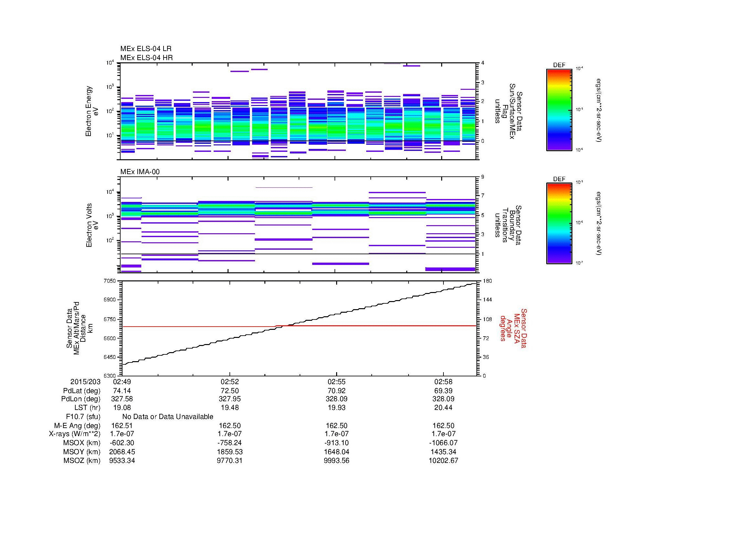This screenshot has height=534, width=756.
Task: Click the MSOY value '2068.45'
Action: (122, 452)
